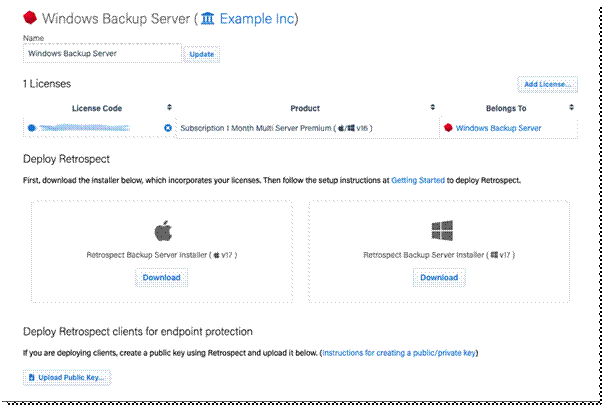Click the '1 Licenses' heading

47,84
